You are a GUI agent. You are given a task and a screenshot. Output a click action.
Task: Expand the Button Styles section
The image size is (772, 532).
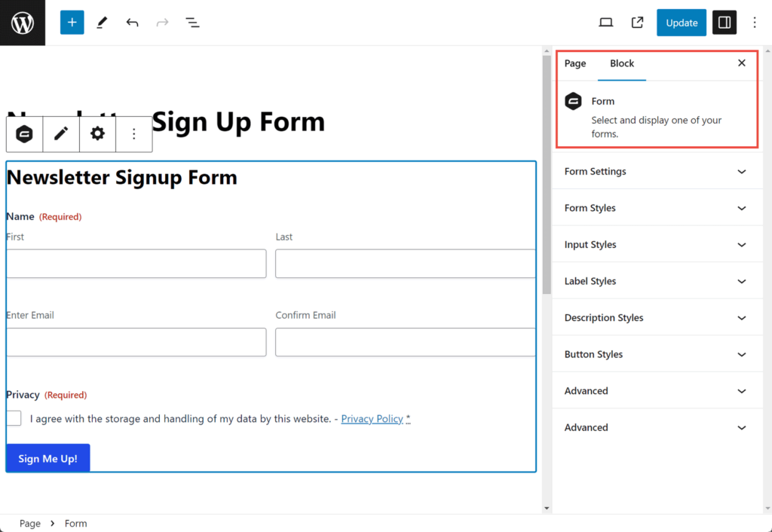656,354
